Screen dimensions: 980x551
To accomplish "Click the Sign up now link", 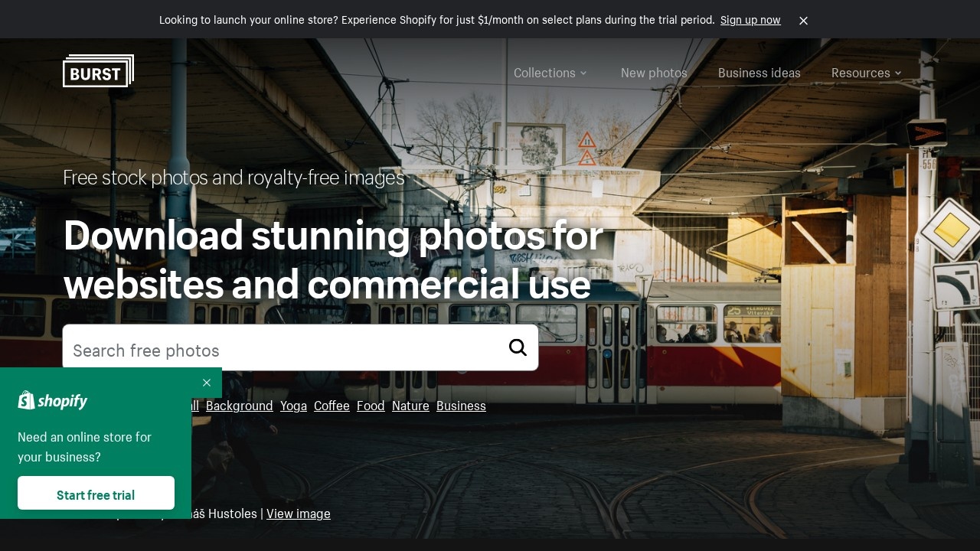I will click(x=750, y=20).
